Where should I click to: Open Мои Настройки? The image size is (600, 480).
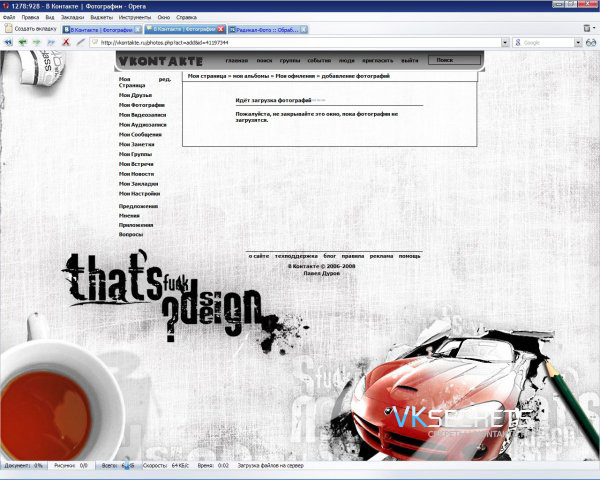[139, 194]
